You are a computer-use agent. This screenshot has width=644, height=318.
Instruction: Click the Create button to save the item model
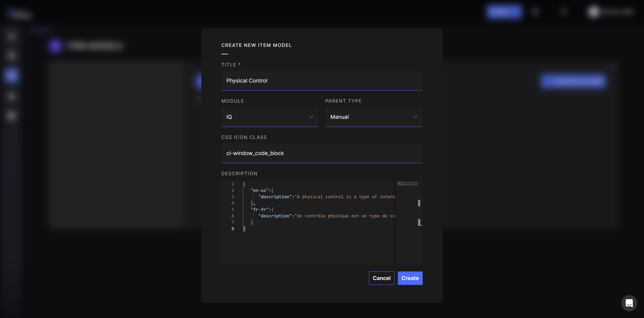coord(410,278)
